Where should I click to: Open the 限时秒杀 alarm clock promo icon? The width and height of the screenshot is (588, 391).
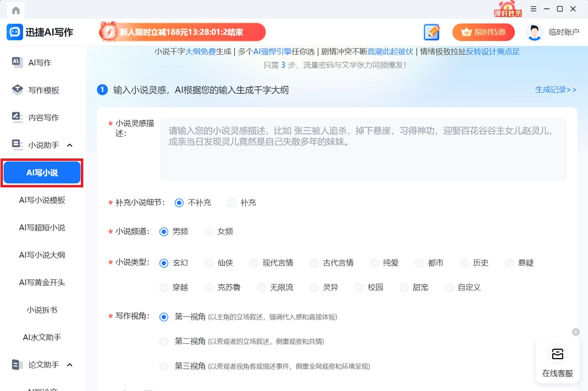click(508, 9)
